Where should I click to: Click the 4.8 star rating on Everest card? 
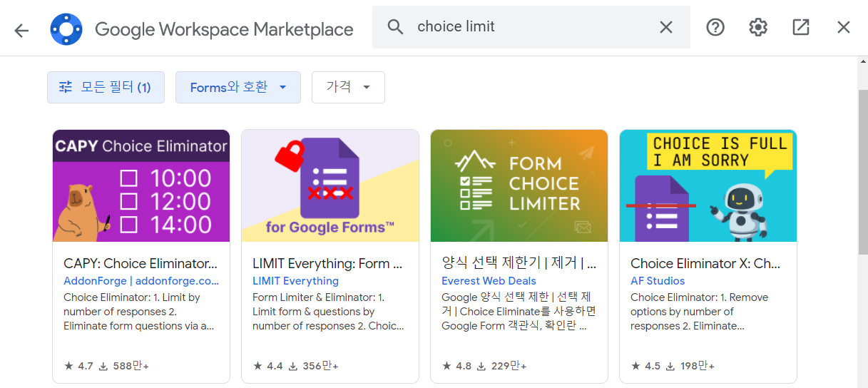point(456,366)
